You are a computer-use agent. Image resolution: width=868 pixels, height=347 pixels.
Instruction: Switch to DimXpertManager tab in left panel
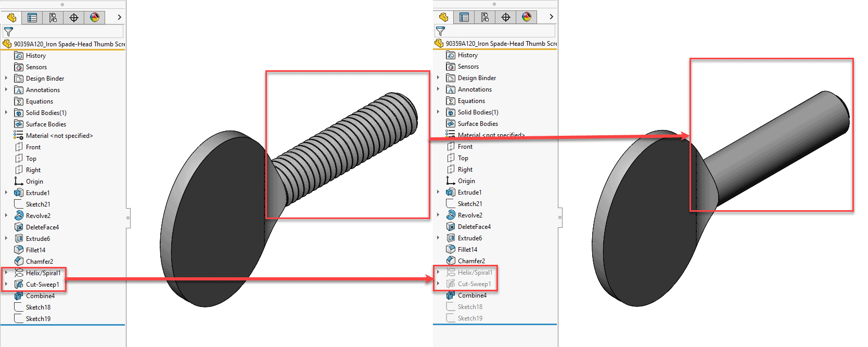pyautogui.click(x=74, y=18)
